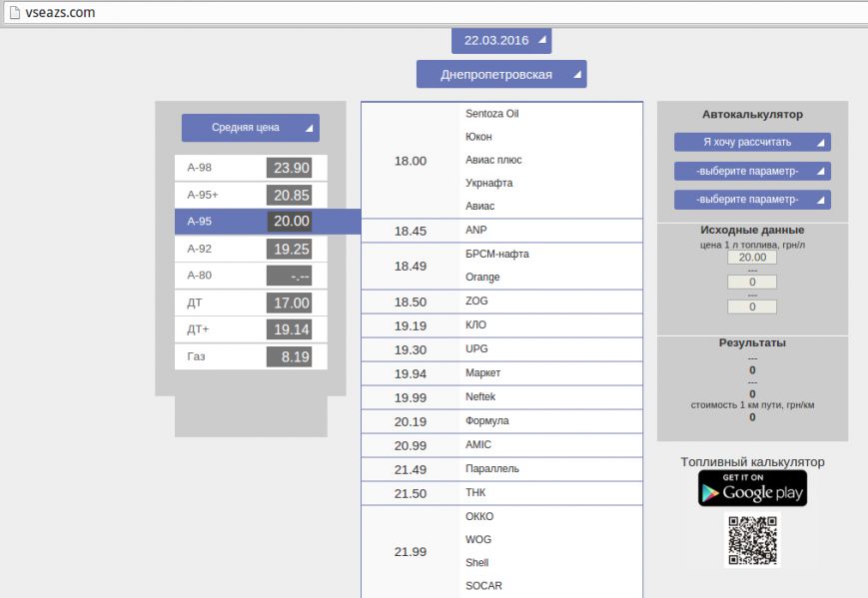Screen dimensions: 868x598
Task: Click Sentoza Oil in the station list
Action: coord(492,114)
